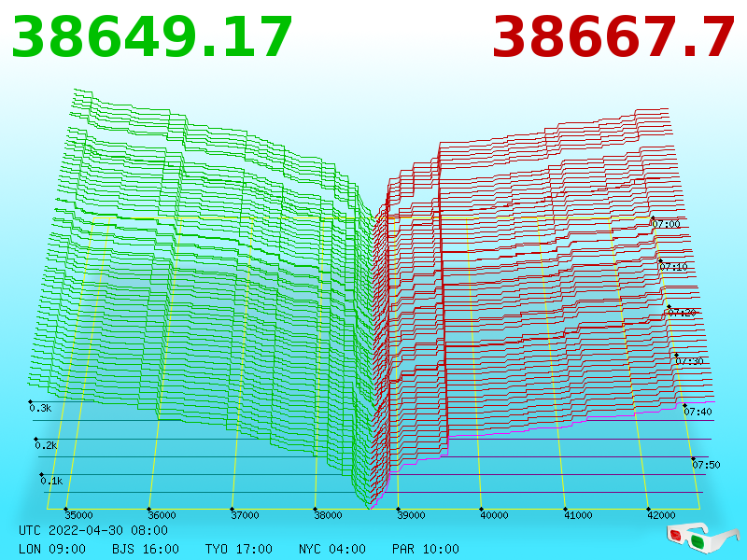This screenshot has height=560, width=747.
Task: Click the green bid price 38649.17
Action: (x=151, y=37)
